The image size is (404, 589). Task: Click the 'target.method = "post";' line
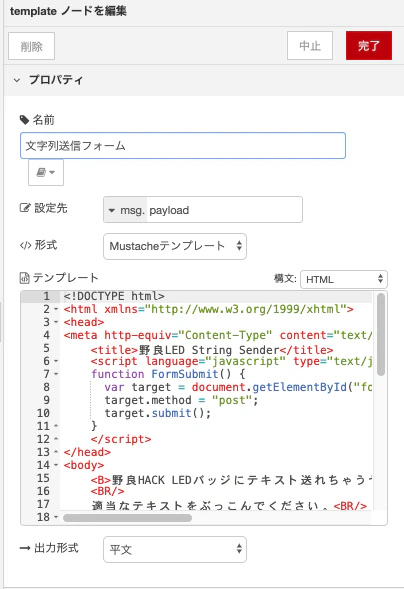click(x=181, y=400)
